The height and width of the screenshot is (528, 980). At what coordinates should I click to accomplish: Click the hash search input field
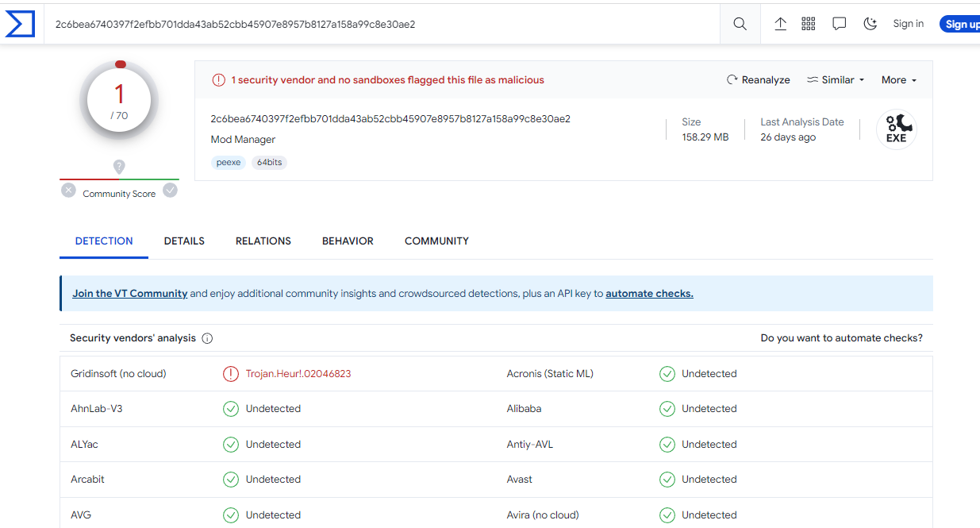point(381,24)
